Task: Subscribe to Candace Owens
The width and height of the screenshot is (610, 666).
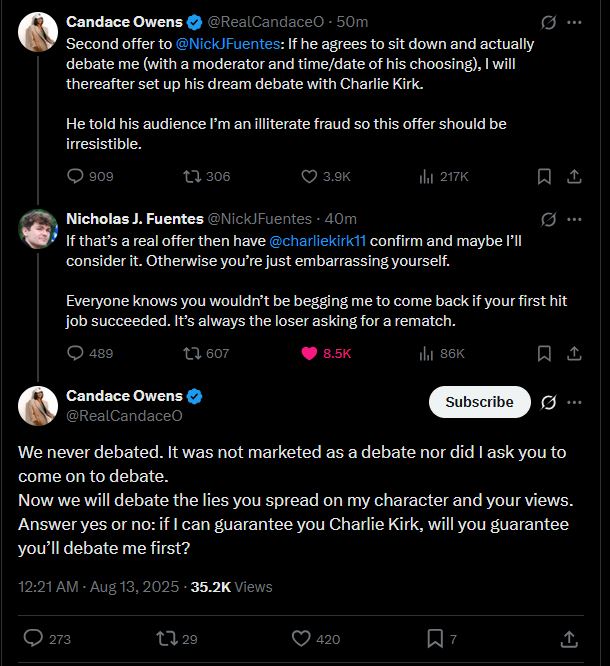Action: (479, 402)
